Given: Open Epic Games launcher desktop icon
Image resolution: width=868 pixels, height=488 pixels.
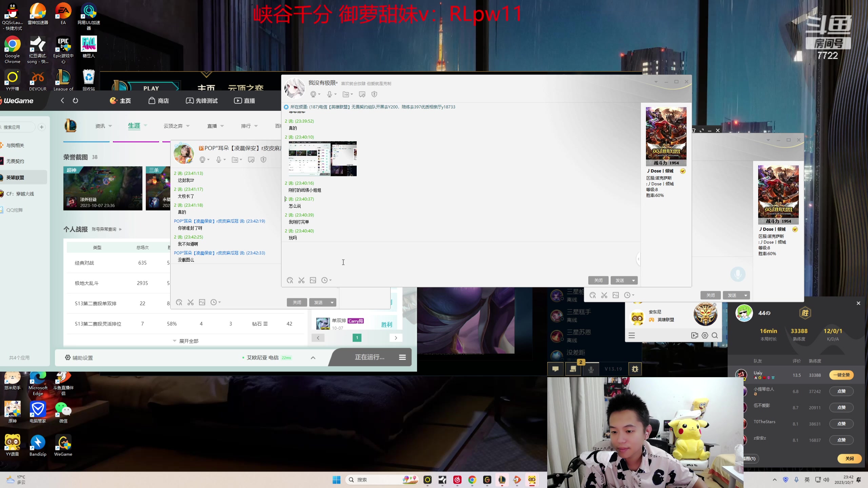Looking at the screenshot, I should 63,50.
